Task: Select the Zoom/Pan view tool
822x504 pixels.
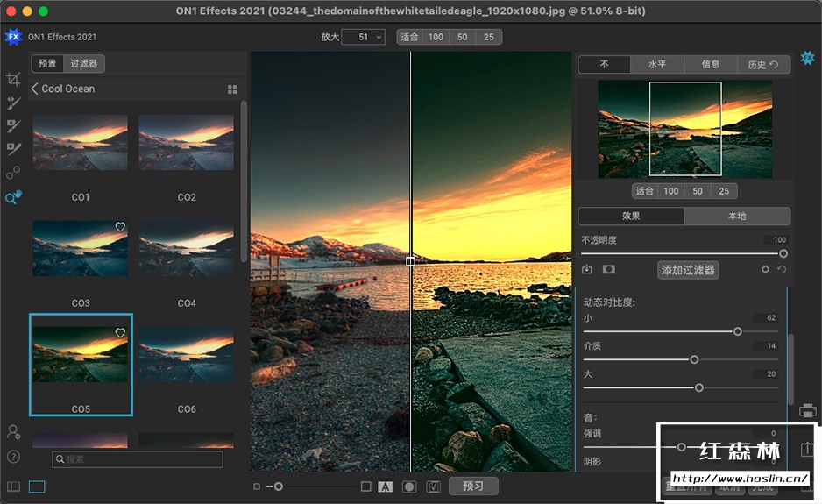Action: pyautogui.click(x=13, y=198)
